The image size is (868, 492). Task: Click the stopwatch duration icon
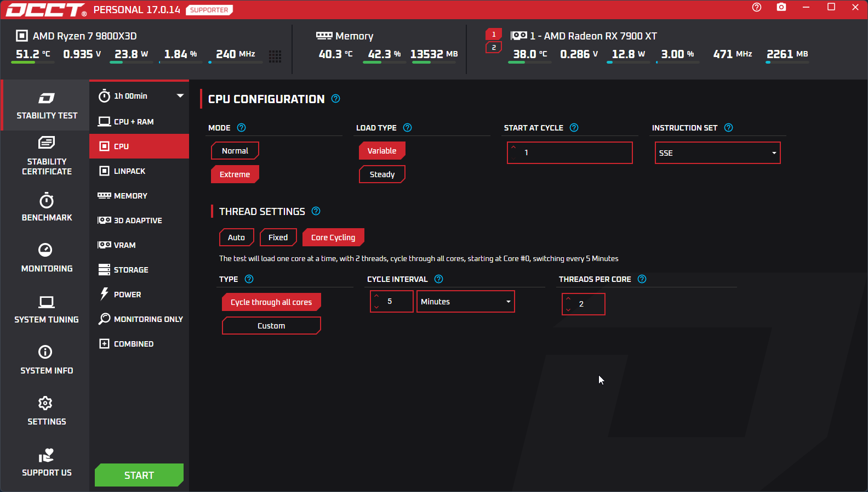click(104, 96)
